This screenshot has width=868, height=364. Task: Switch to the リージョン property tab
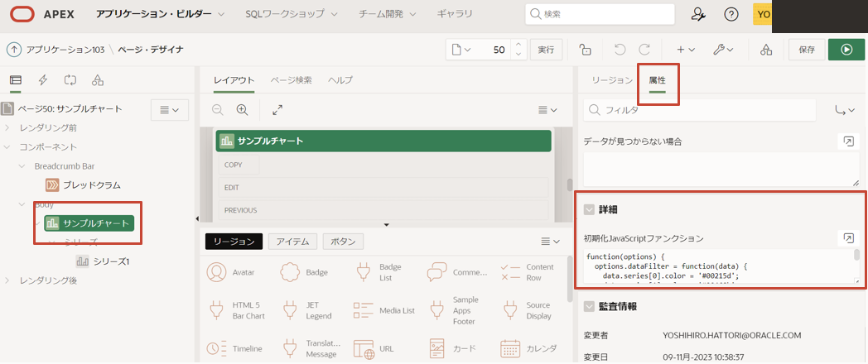(612, 80)
